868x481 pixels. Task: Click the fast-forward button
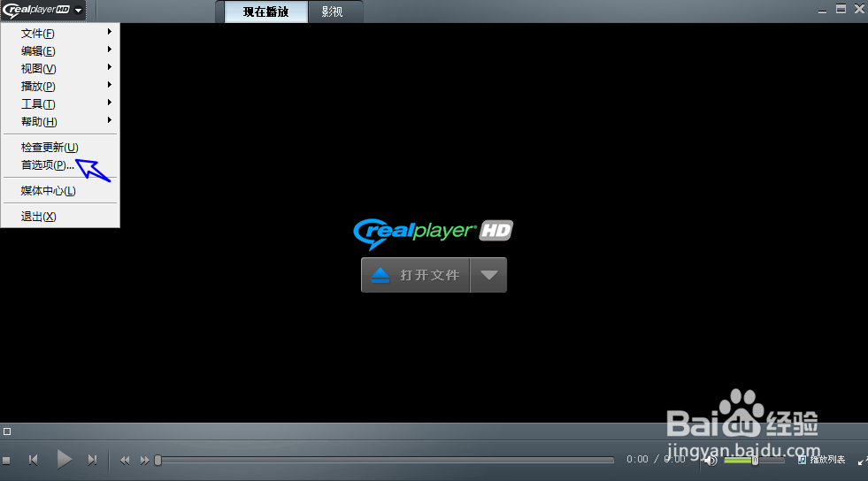pos(144,461)
